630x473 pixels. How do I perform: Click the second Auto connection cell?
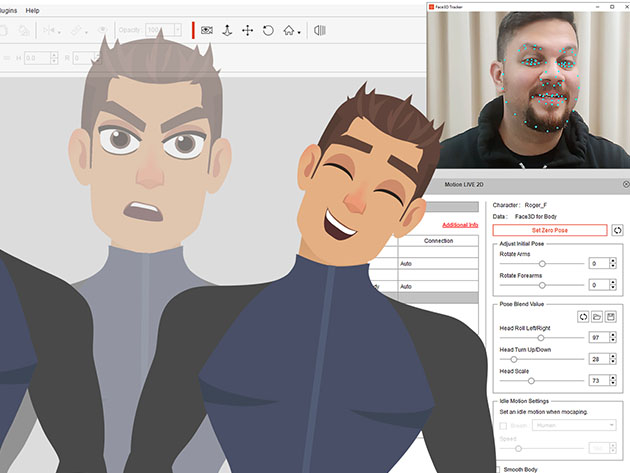coord(438,287)
